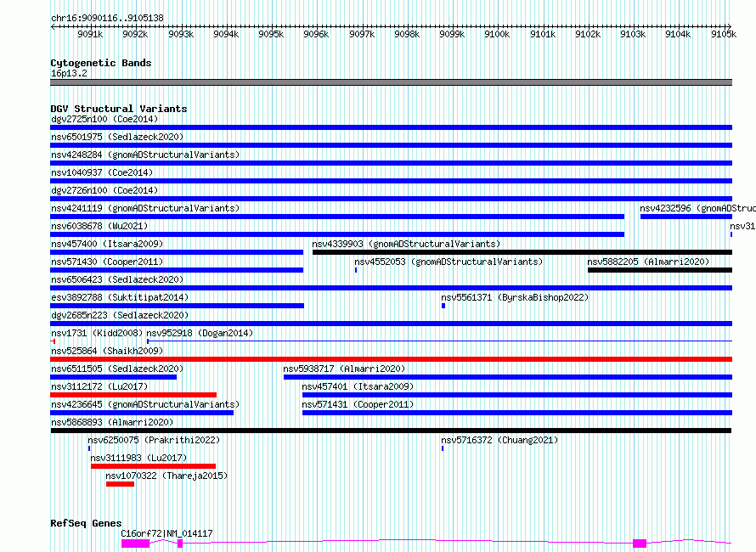Click the nsv6250075 (Prakrithi2022) small marker
Image resolution: width=756 pixels, height=552 pixels.
coord(89,448)
